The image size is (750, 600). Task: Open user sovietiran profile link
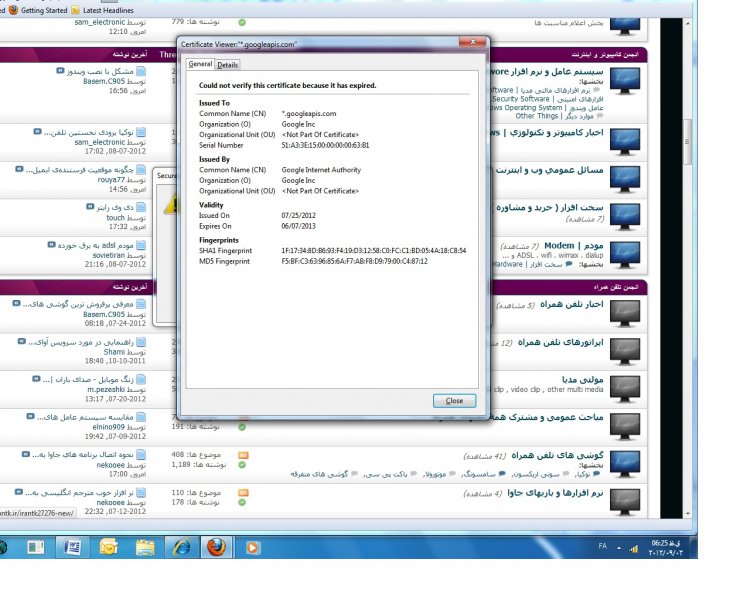point(109,256)
